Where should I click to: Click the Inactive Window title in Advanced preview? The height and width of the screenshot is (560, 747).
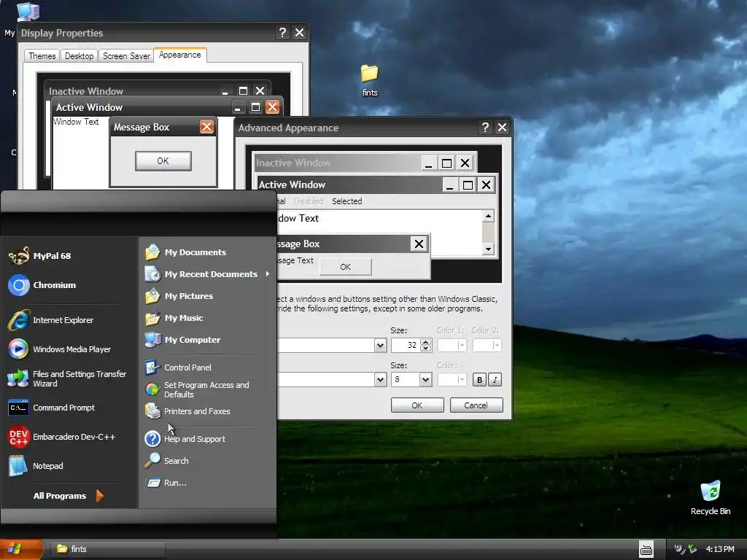(293, 163)
